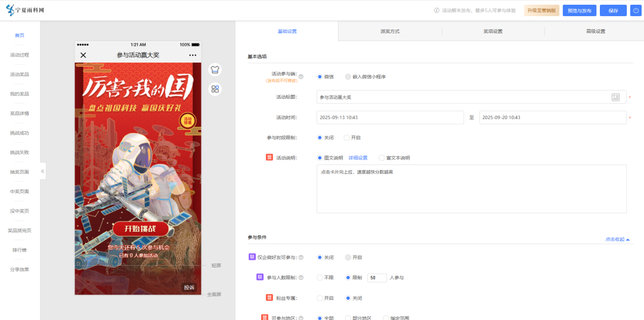Open 排行榜 in the left sidebar
Screen dimensions: 644x320
coord(20,250)
